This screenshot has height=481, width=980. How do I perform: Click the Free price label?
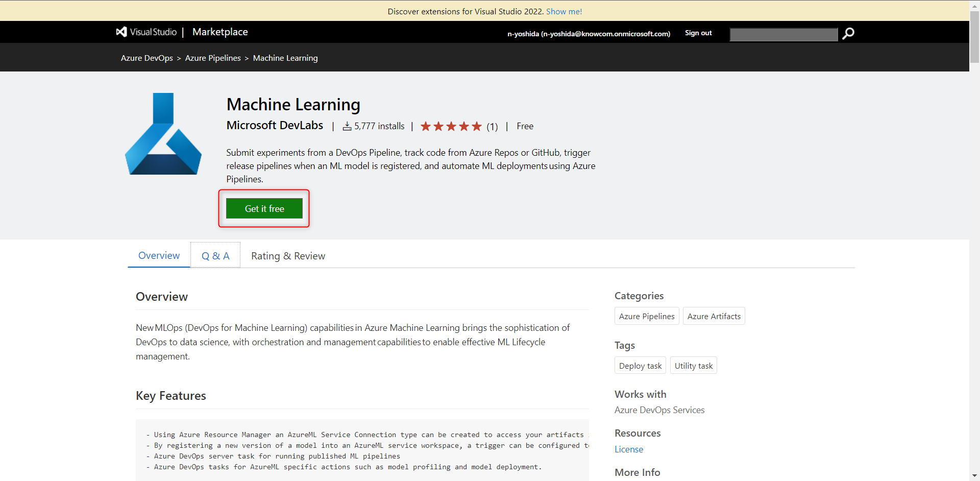525,126
